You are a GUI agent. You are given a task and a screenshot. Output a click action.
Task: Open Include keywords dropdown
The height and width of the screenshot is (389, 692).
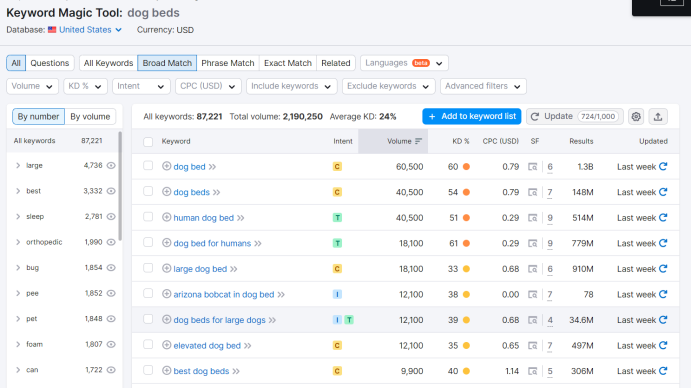coord(291,86)
